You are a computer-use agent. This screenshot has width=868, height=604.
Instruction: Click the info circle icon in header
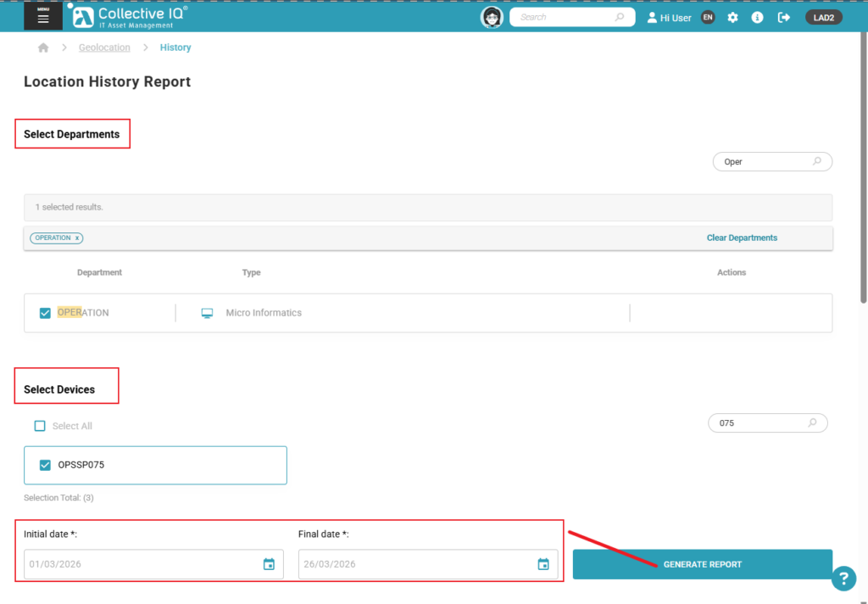758,17
